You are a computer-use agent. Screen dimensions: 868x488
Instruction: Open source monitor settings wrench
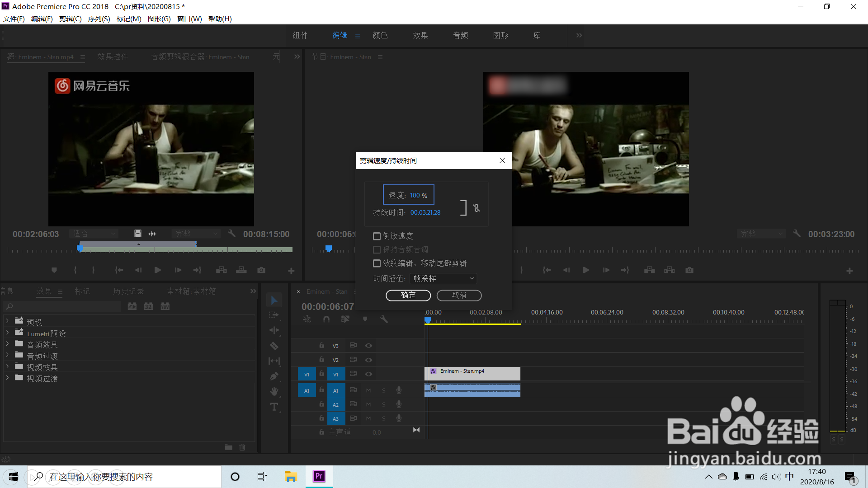pyautogui.click(x=232, y=234)
